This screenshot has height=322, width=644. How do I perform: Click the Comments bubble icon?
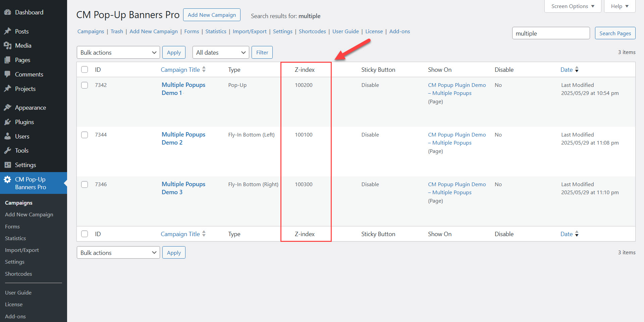click(x=7, y=74)
